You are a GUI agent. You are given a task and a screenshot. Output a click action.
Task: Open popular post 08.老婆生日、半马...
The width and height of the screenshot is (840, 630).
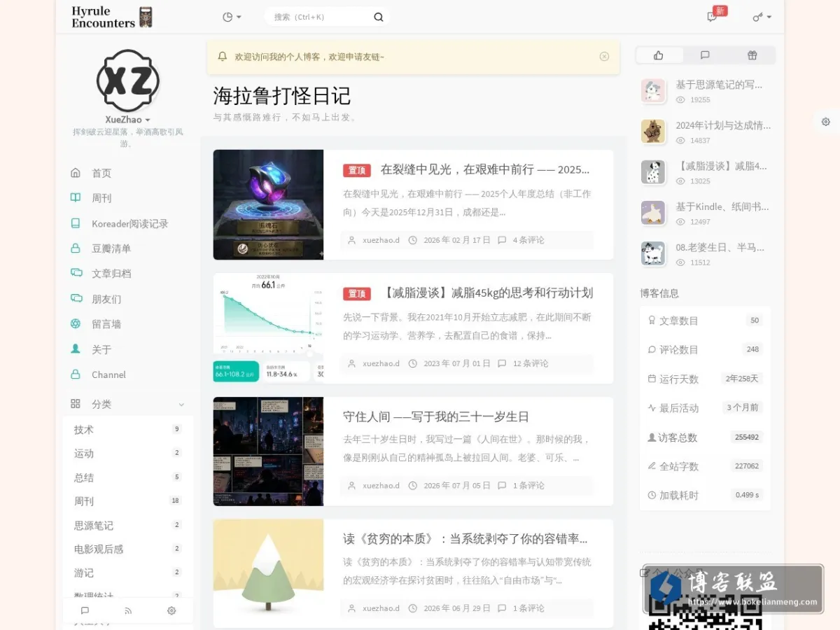(x=720, y=247)
